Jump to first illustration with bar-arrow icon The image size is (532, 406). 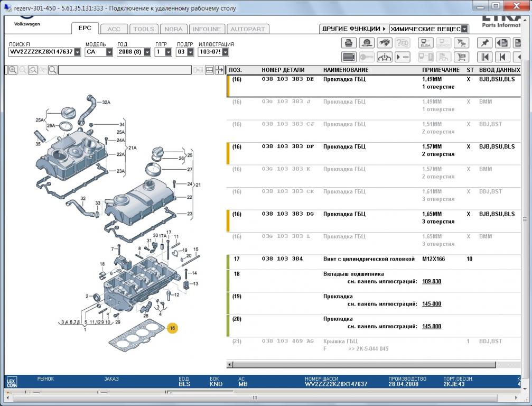(484, 57)
